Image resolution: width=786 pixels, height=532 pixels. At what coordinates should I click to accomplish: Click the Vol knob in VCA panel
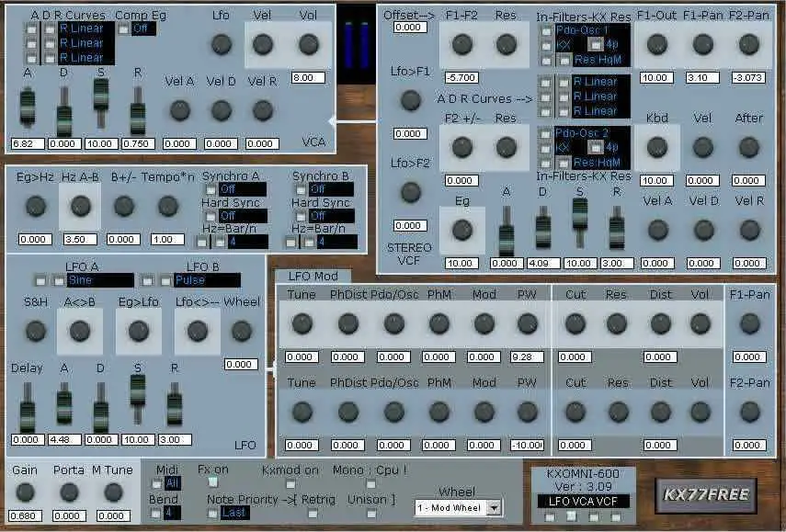pos(309,44)
